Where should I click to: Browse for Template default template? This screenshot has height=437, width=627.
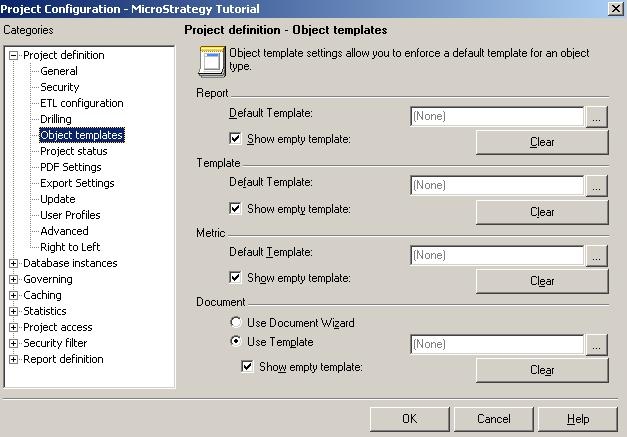596,186
